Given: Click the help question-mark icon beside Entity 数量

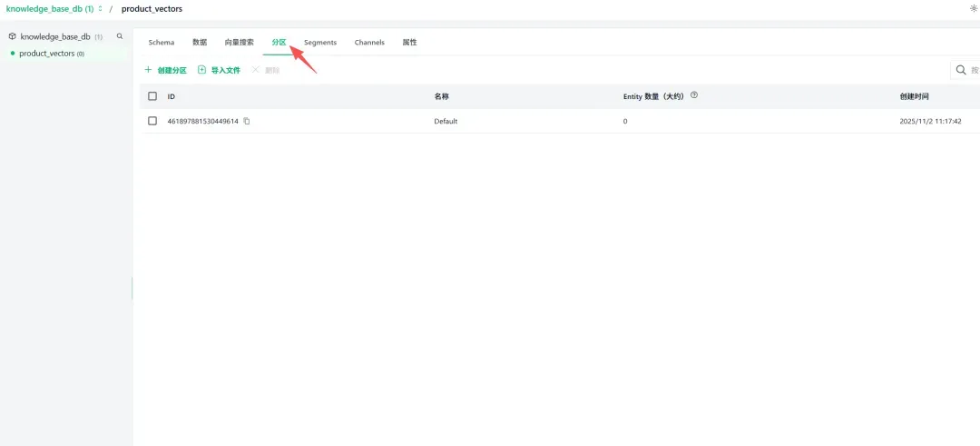Looking at the screenshot, I should 694,95.
